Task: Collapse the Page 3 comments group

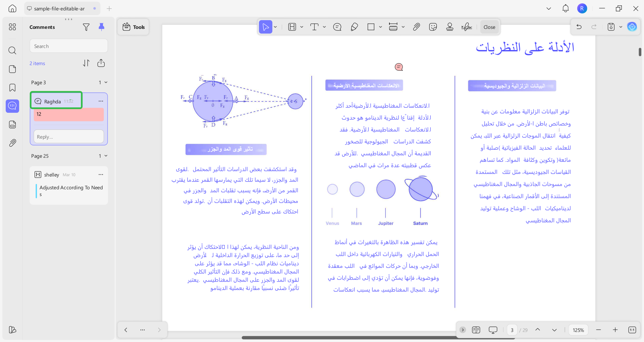Action: click(106, 82)
